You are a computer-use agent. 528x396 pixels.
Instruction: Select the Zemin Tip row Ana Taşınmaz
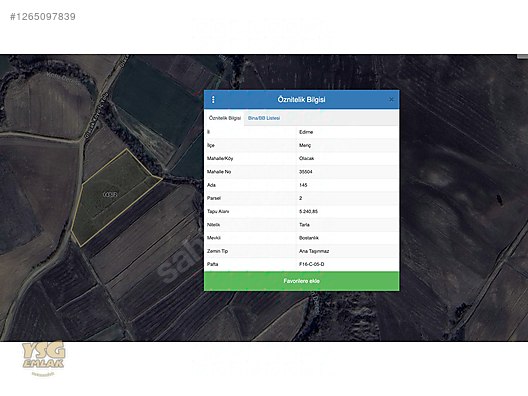point(302,251)
